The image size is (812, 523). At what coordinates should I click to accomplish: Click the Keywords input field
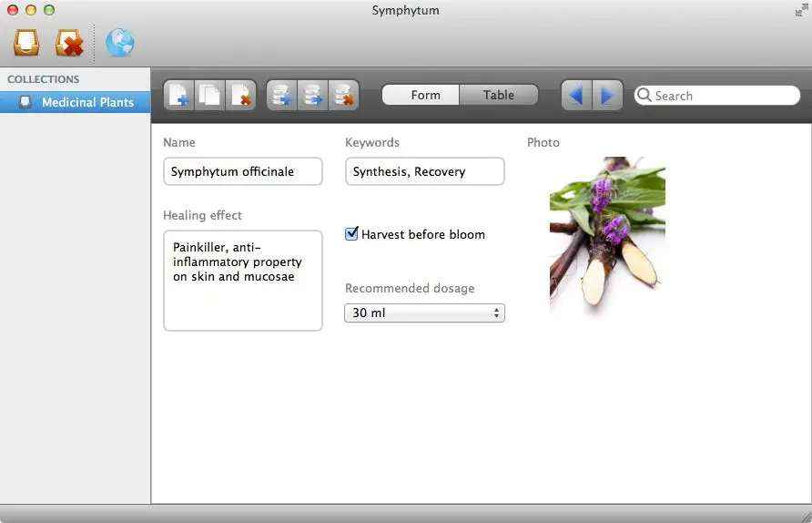424,171
